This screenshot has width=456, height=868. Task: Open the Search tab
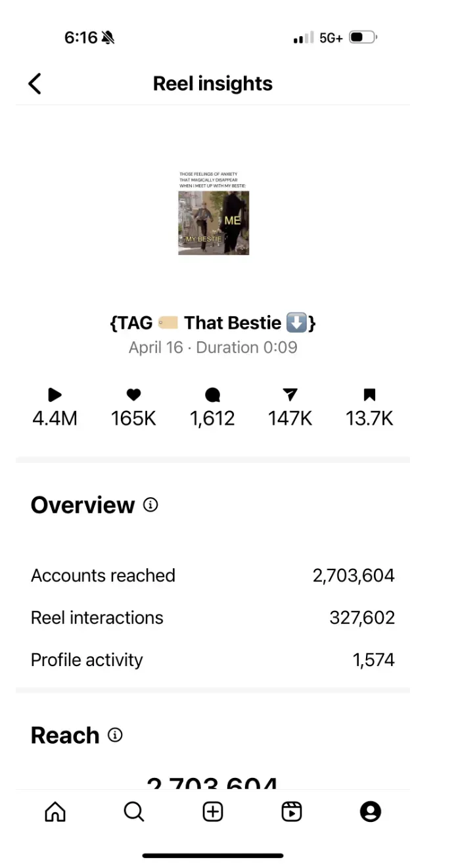coord(134,812)
